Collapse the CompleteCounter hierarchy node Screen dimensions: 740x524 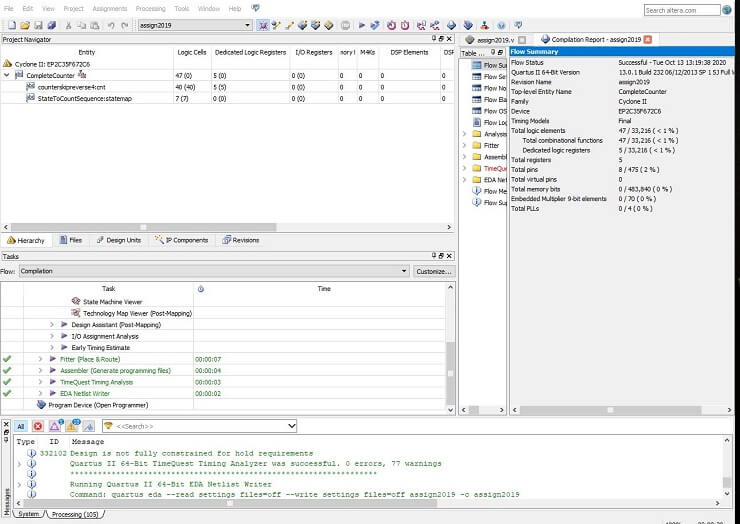(x=7, y=75)
